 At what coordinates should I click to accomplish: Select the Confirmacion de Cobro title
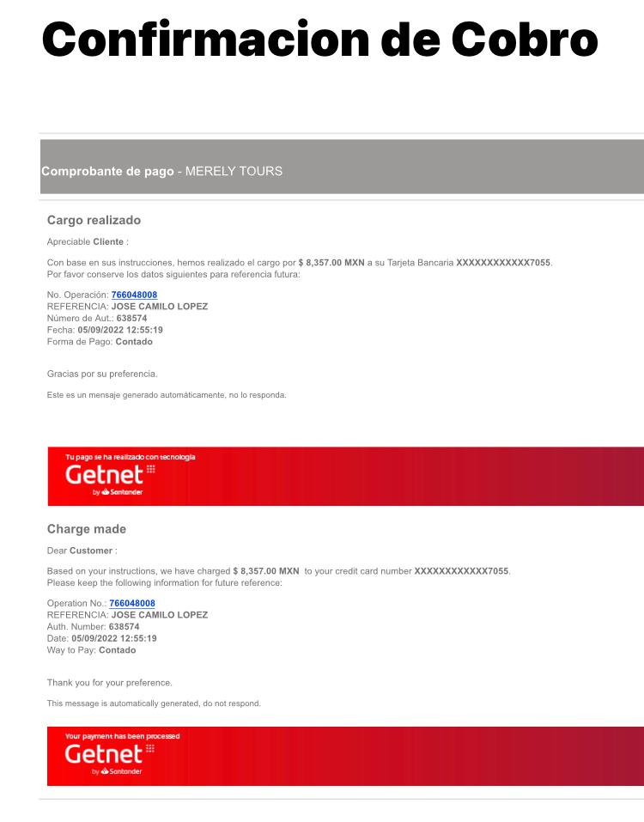click(319, 40)
